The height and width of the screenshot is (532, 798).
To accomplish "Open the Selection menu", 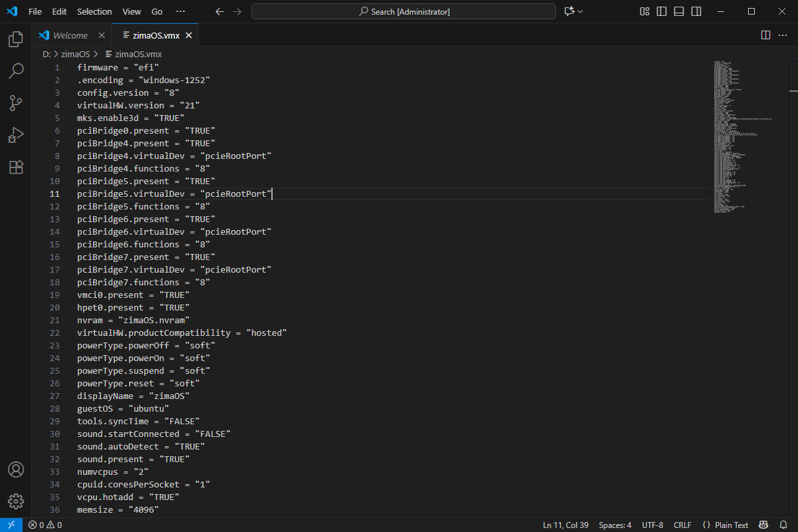I will (x=94, y=11).
